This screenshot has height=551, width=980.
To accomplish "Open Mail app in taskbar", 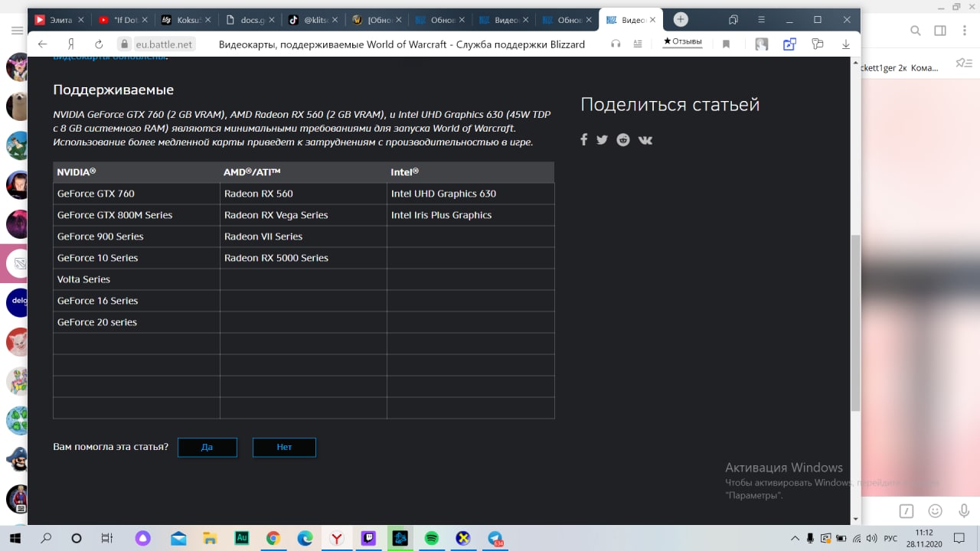I will point(178,539).
